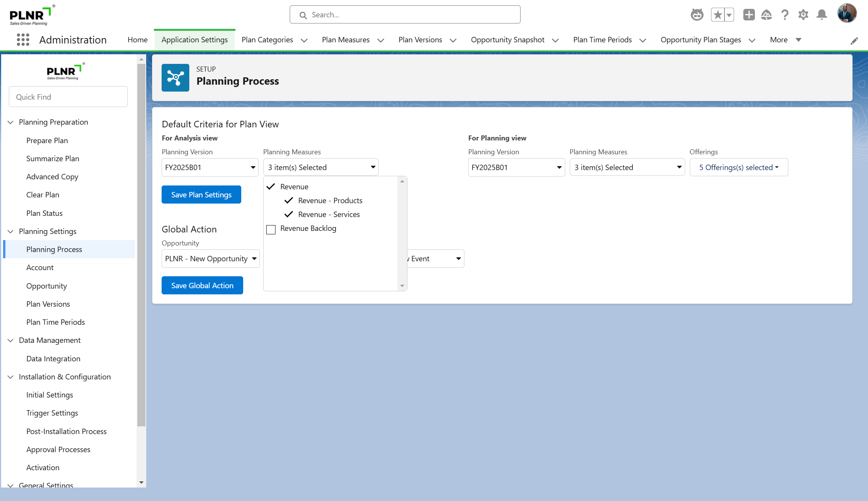Open the More navigation menu
868x501 pixels.
(x=786, y=40)
